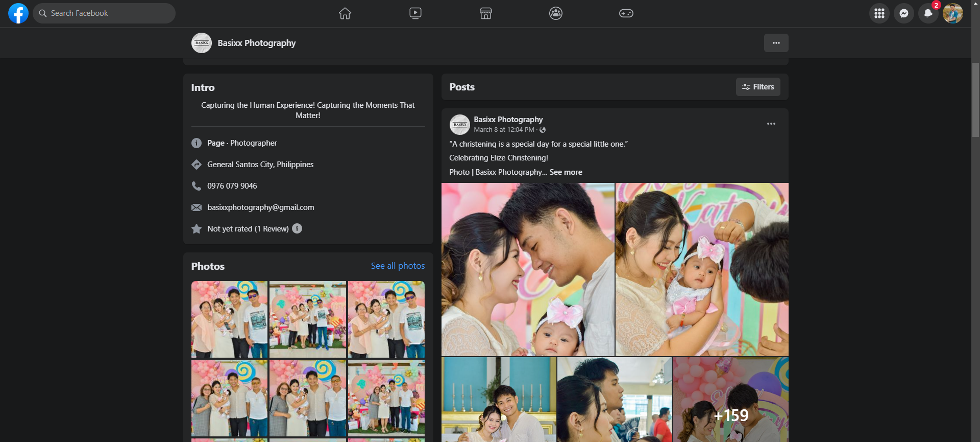This screenshot has height=442, width=980.
Task: Open the top-middle photo in the Photos grid
Action: point(308,319)
